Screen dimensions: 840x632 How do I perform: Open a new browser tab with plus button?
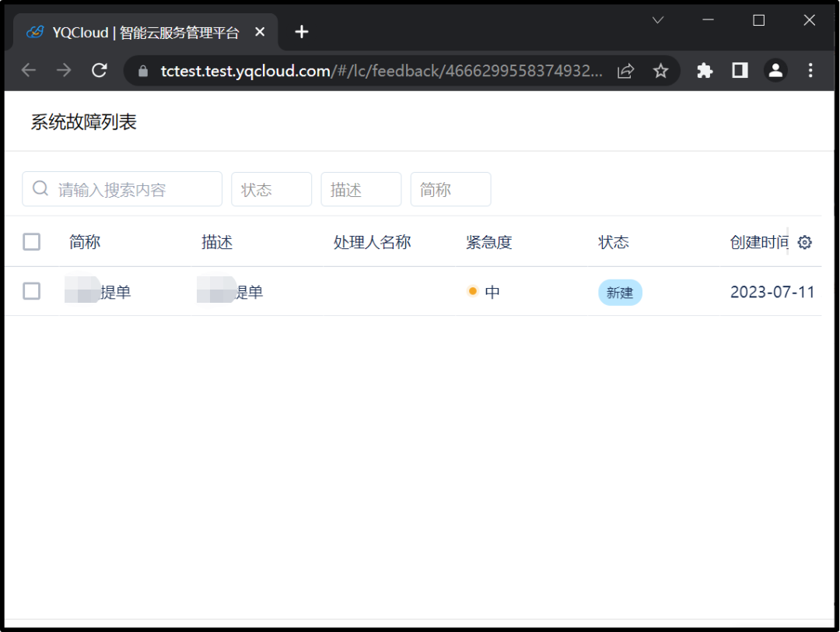pos(302,32)
